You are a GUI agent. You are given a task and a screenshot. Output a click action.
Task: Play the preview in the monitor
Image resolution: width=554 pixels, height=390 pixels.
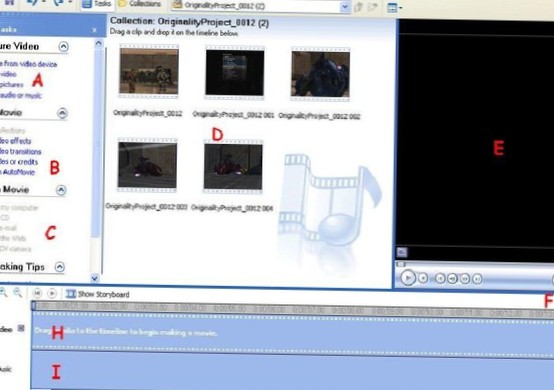coord(408,278)
